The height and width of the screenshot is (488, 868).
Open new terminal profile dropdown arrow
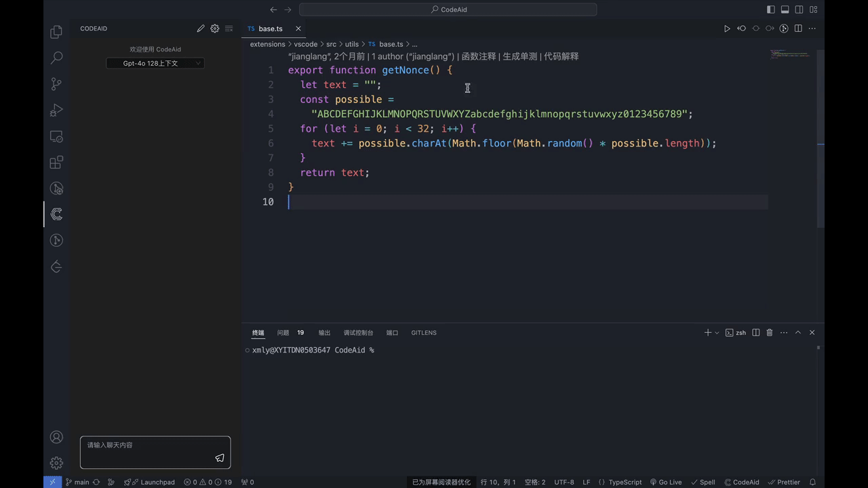click(x=717, y=333)
